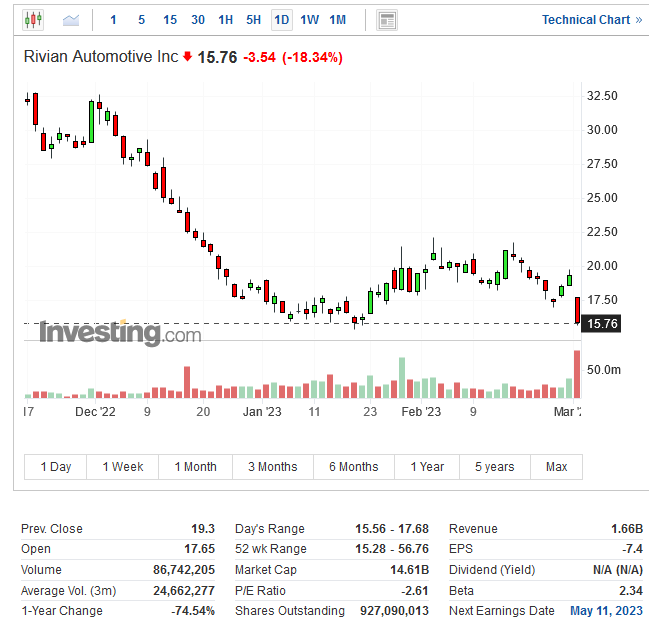Show the 1 Week range
This screenshot has width=649, height=617.
[123, 467]
